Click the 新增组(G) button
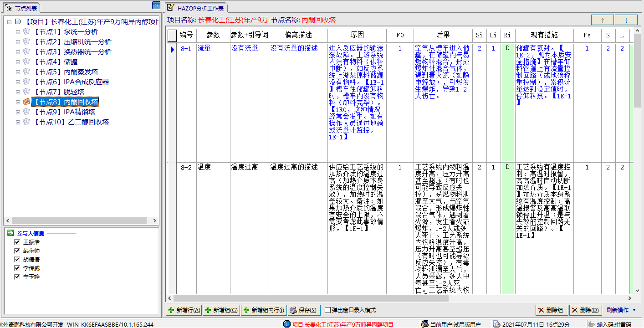Screen dimensions: 644x328 tap(221, 310)
